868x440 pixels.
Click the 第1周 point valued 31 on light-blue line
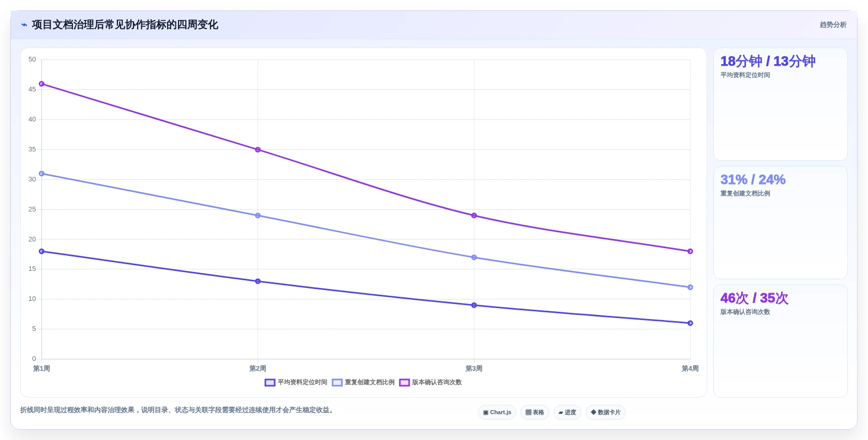click(x=42, y=174)
